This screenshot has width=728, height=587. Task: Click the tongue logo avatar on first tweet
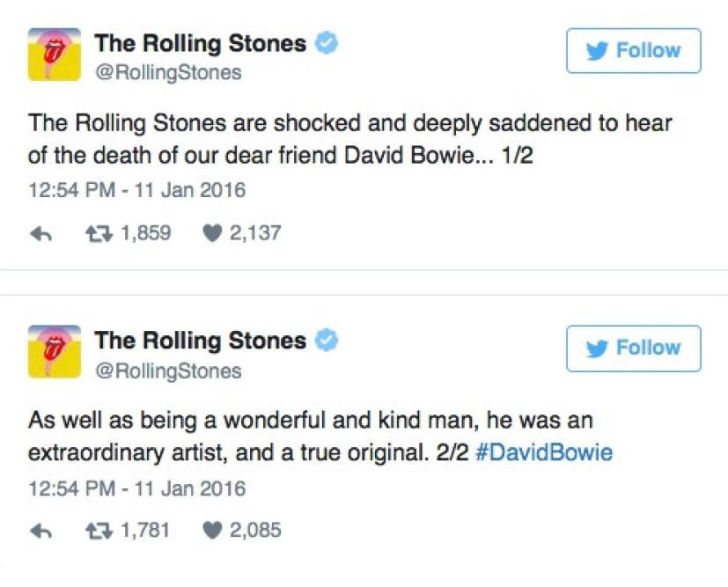click(x=55, y=55)
